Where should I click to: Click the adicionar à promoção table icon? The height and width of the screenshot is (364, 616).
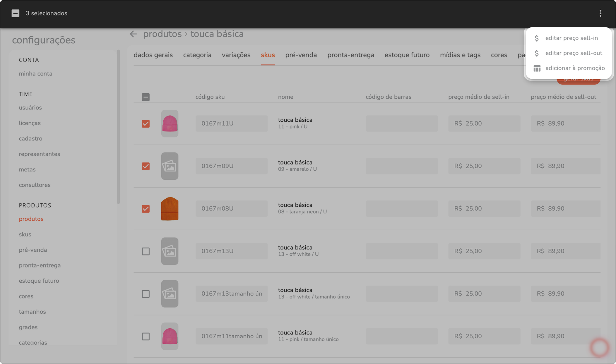click(x=537, y=68)
